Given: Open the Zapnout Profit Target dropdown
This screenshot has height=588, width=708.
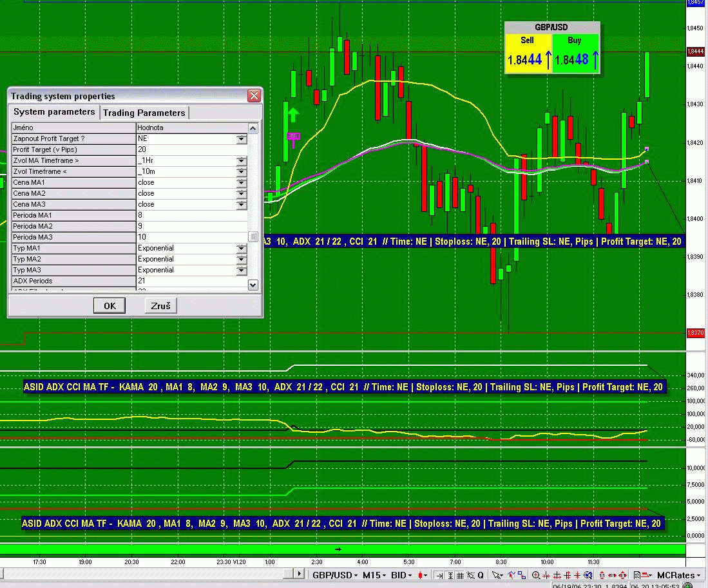Looking at the screenshot, I should click(241, 139).
